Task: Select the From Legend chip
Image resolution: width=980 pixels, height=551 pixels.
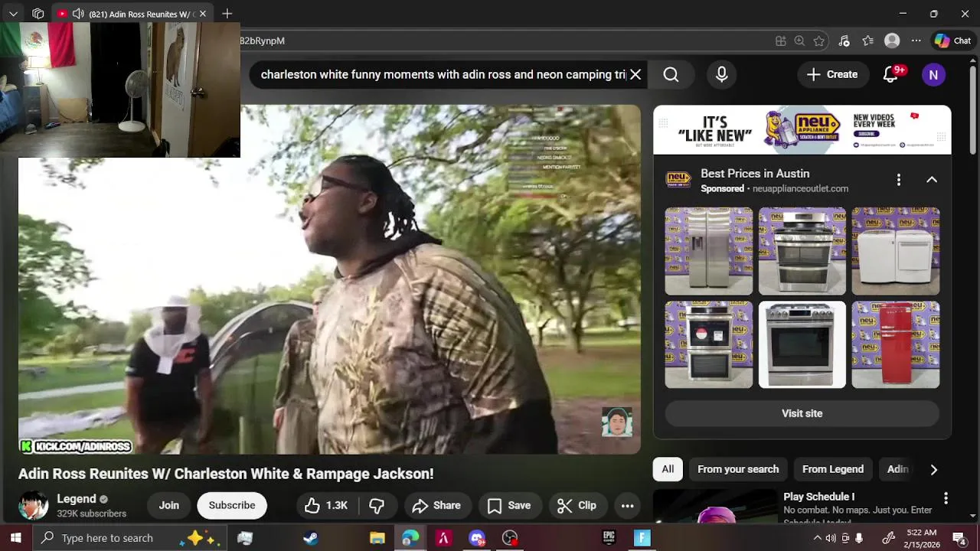Action: 833,469
